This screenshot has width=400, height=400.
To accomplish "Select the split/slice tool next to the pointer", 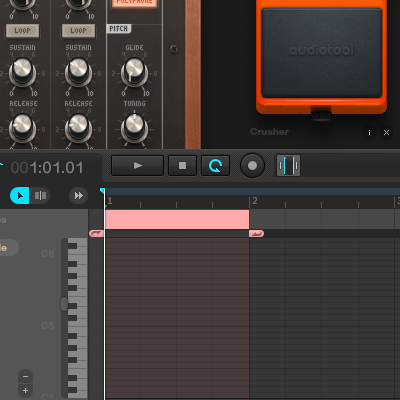I will tap(40, 196).
